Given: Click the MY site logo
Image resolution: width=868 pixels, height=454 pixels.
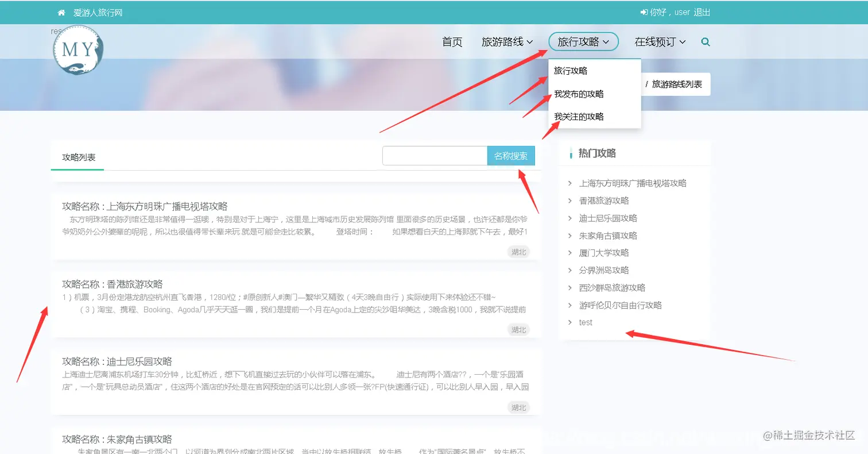Looking at the screenshot, I should 78,51.
